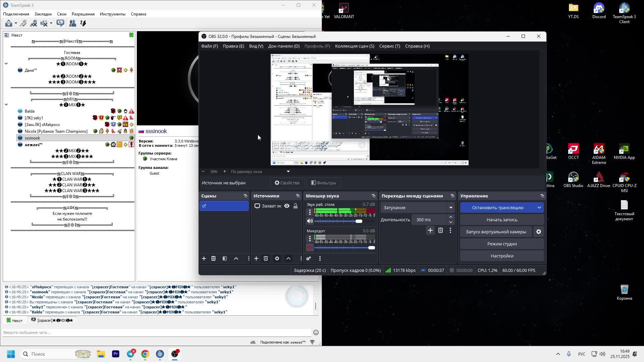Show hidden tray icons chevron
The width and height of the screenshot is (644, 362).
(558, 354)
